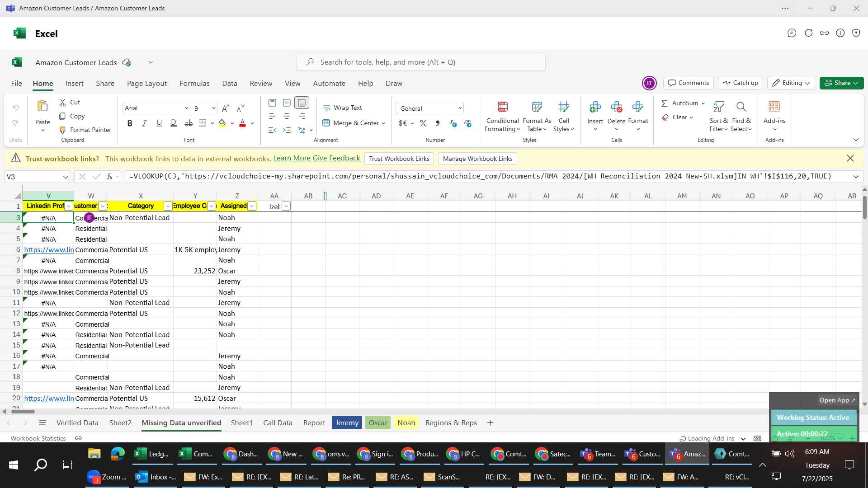Click the Share button
This screenshot has width=868, height=488.
point(841,83)
